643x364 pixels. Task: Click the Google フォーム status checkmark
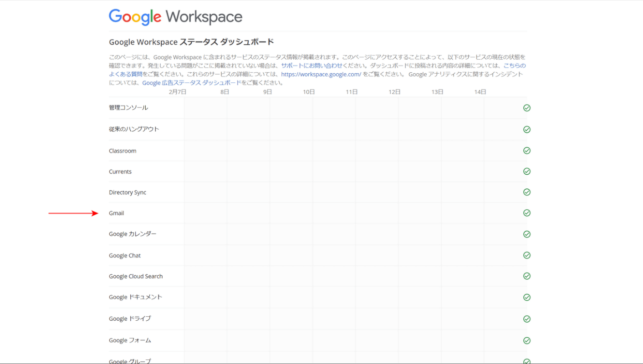click(x=527, y=340)
